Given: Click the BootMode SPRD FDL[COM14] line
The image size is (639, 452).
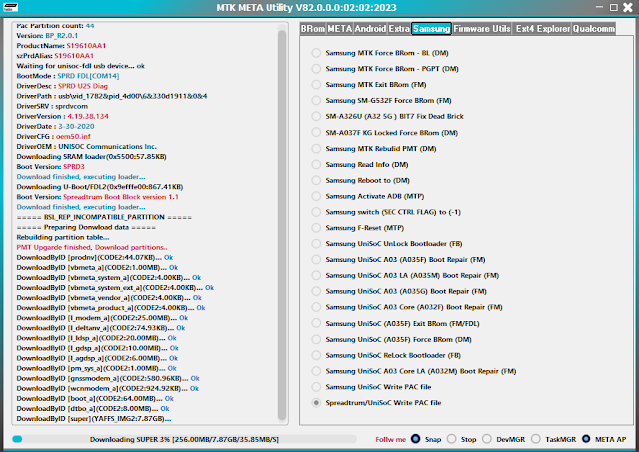Looking at the screenshot, I should tap(68, 76).
